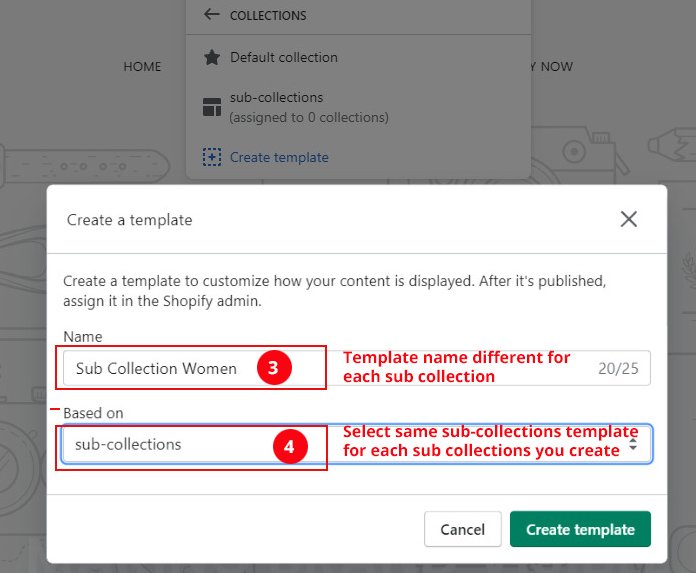Click the dashed plus icon for Create template
Screen dimensions: 696x573
coord(211,157)
